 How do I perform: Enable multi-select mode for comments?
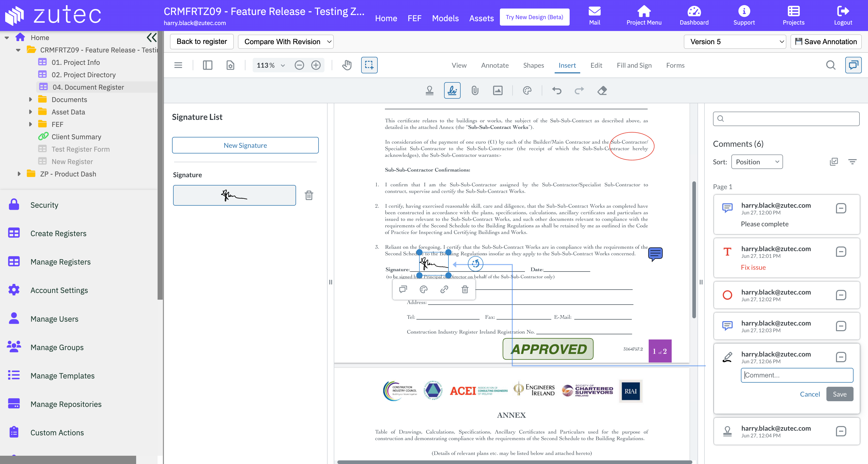834,162
